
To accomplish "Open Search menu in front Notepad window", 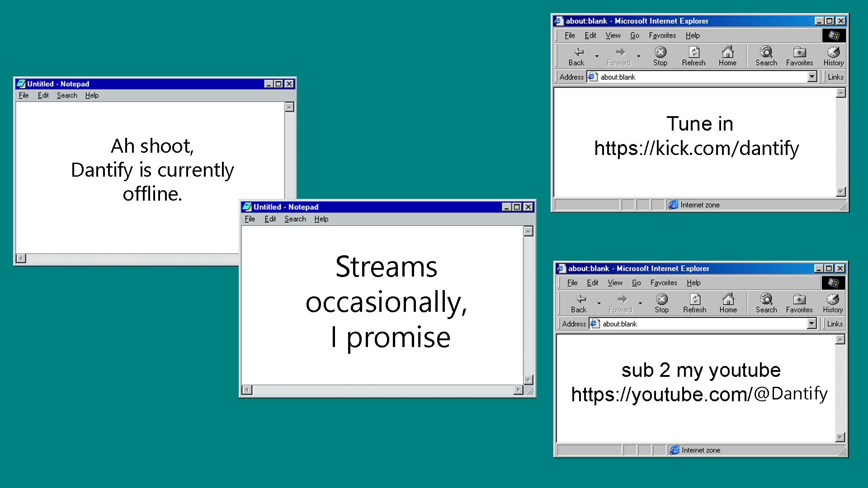I will [x=295, y=219].
